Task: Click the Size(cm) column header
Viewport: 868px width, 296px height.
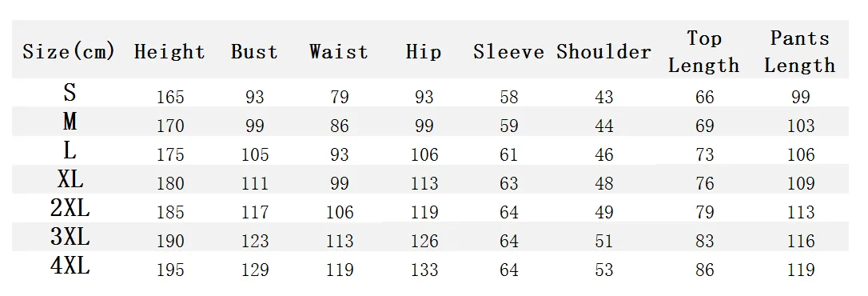Action: point(69,51)
